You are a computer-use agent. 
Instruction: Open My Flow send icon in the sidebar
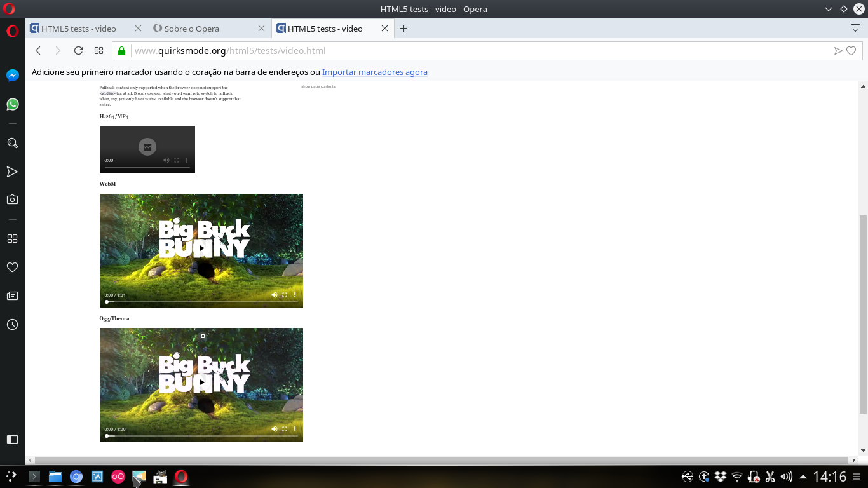tap(12, 172)
